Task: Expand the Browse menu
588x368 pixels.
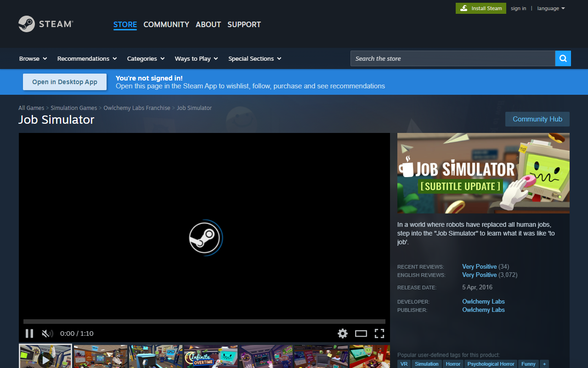Action: [33, 58]
